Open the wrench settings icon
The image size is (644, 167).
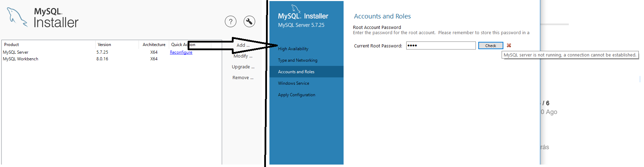tap(249, 22)
